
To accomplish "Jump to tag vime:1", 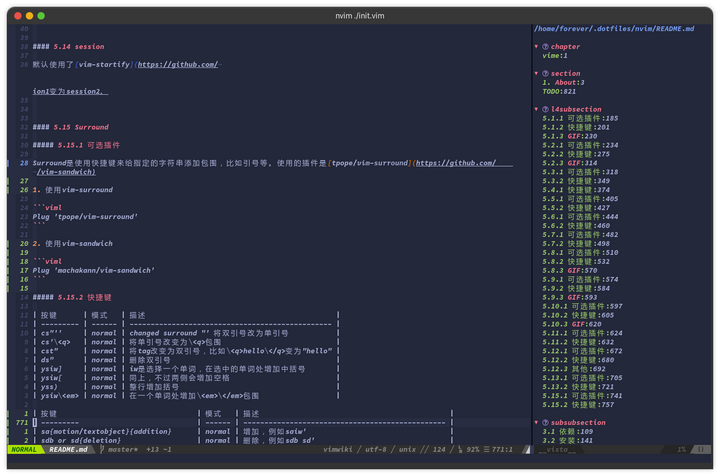I will coord(555,56).
